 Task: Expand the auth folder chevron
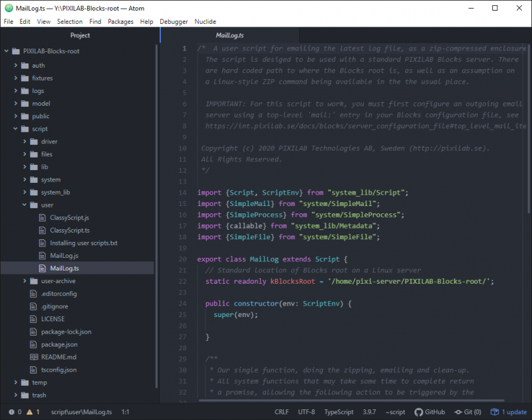15,65
